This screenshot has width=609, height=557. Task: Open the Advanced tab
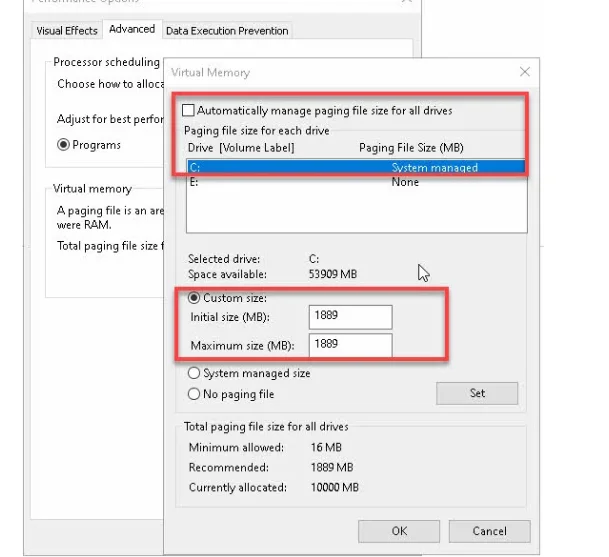pos(132,29)
